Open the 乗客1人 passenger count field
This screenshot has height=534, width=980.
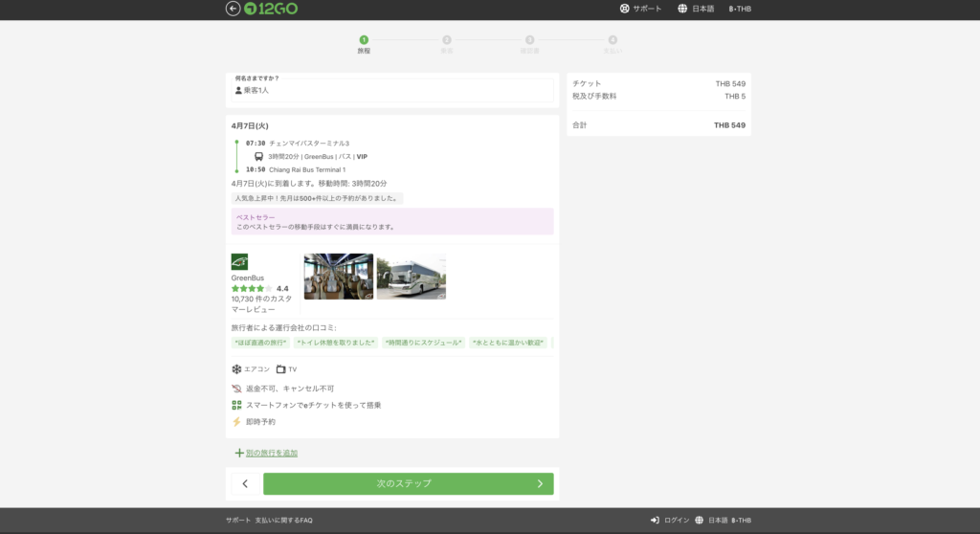point(392,90)
